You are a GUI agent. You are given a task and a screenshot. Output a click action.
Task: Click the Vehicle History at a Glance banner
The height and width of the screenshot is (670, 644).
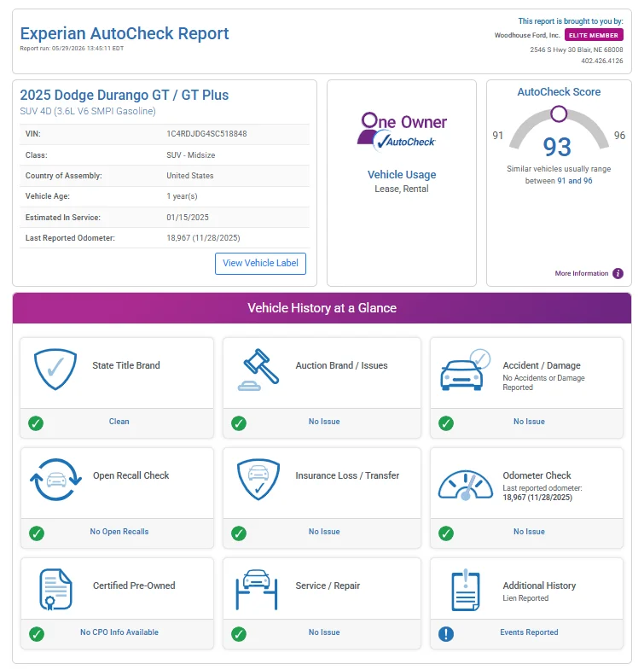click(322, 308)
